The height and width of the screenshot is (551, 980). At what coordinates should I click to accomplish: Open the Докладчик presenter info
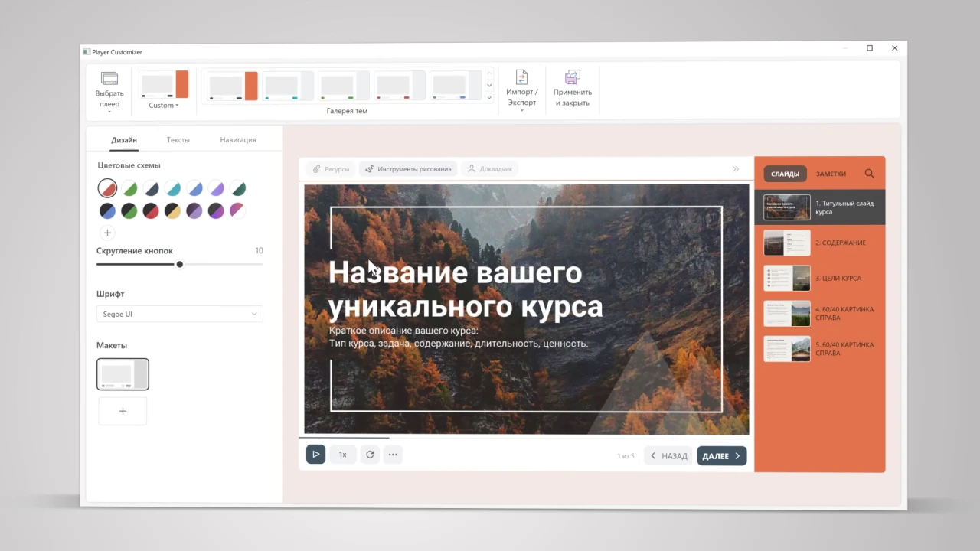click(x=490, y=169)
